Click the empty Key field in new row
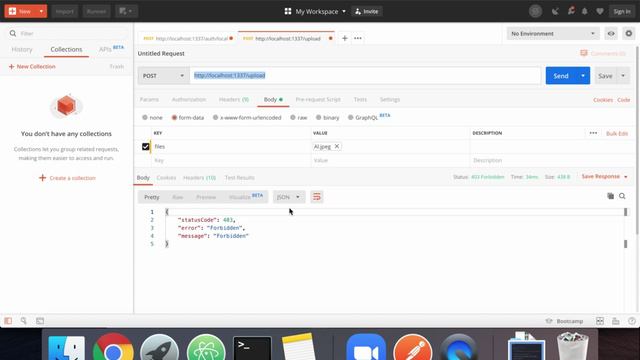 (231, 160)
